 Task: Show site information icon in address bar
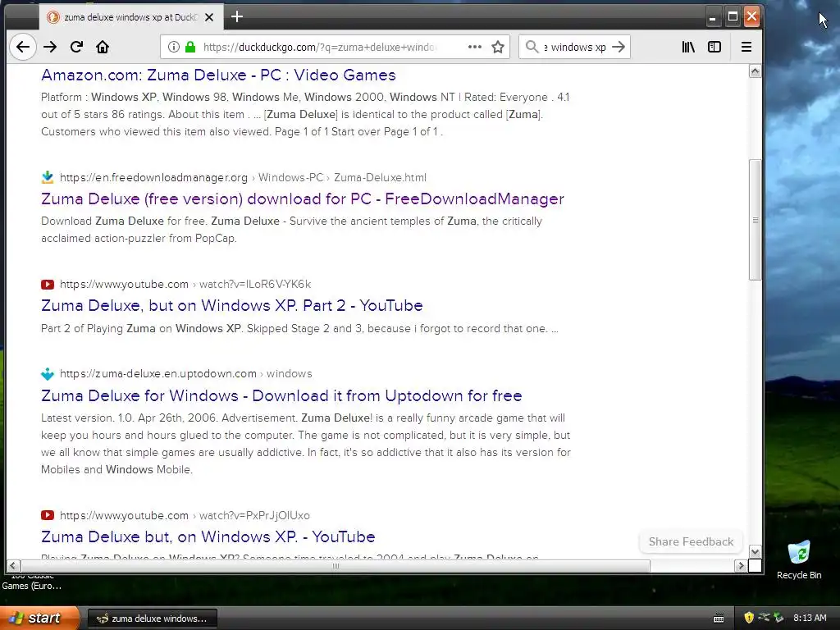[174, 47]
